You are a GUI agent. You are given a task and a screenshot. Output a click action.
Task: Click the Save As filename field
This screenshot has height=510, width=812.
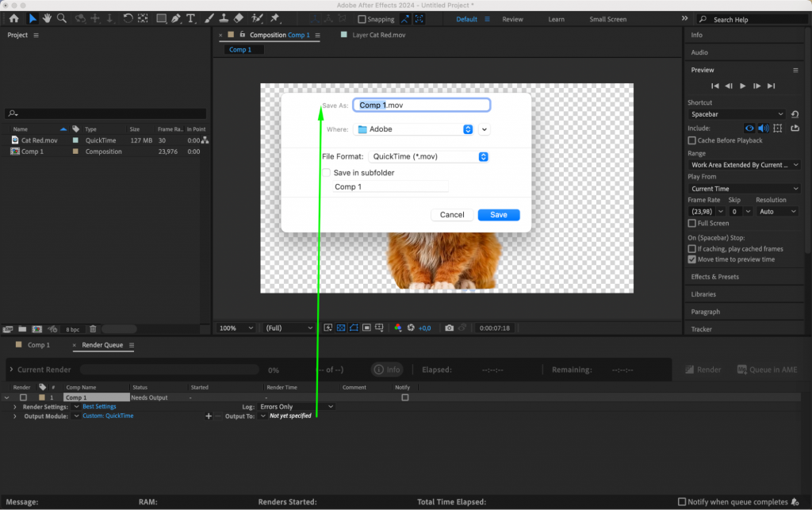421,104
